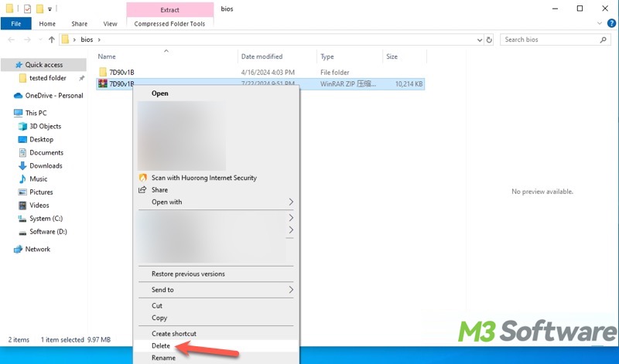Viewport: 619px width, 364px height.
Task: Click the Share icon in context menu
Action: point(142,189)
